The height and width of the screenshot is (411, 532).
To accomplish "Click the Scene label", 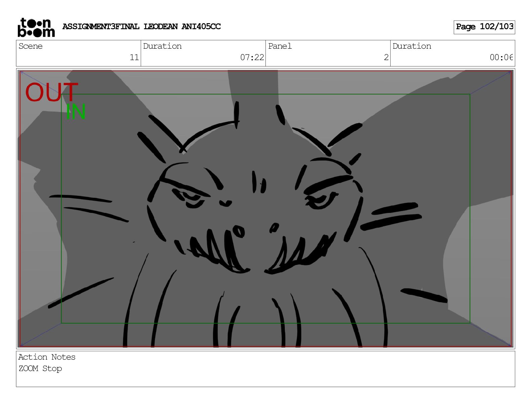I will click(x=31, y=46).
